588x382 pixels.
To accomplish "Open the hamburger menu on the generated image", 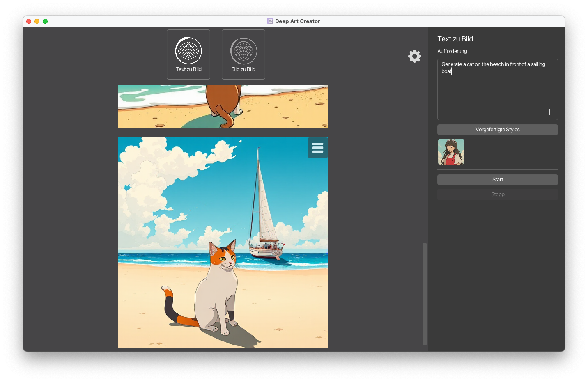I will [317, 147].
